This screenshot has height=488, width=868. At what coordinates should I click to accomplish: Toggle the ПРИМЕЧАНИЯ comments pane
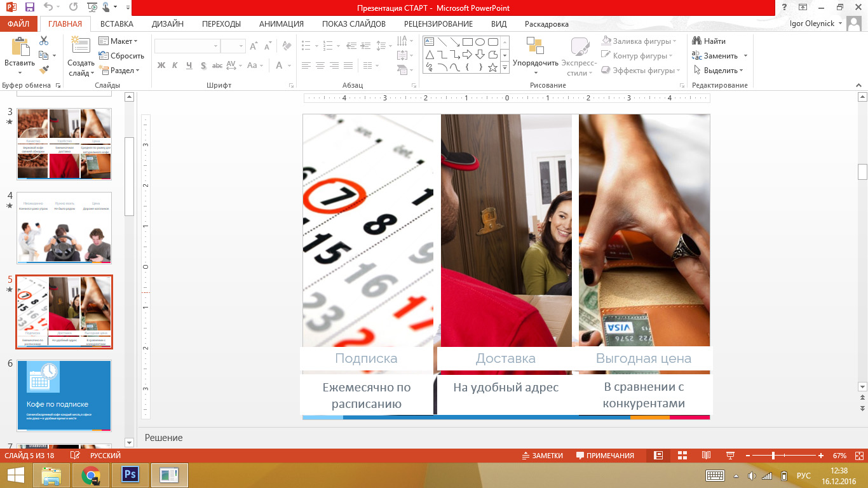coord(605,456)
